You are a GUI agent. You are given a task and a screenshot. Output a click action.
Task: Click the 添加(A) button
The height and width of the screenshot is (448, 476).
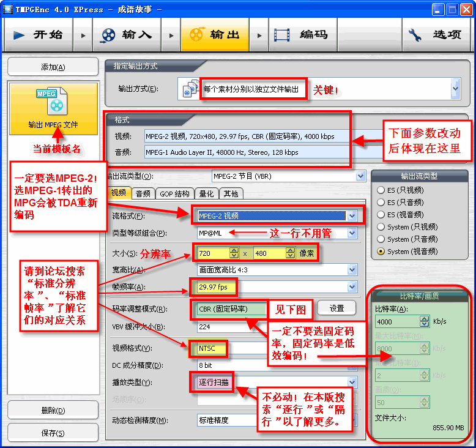click(53, 67)
